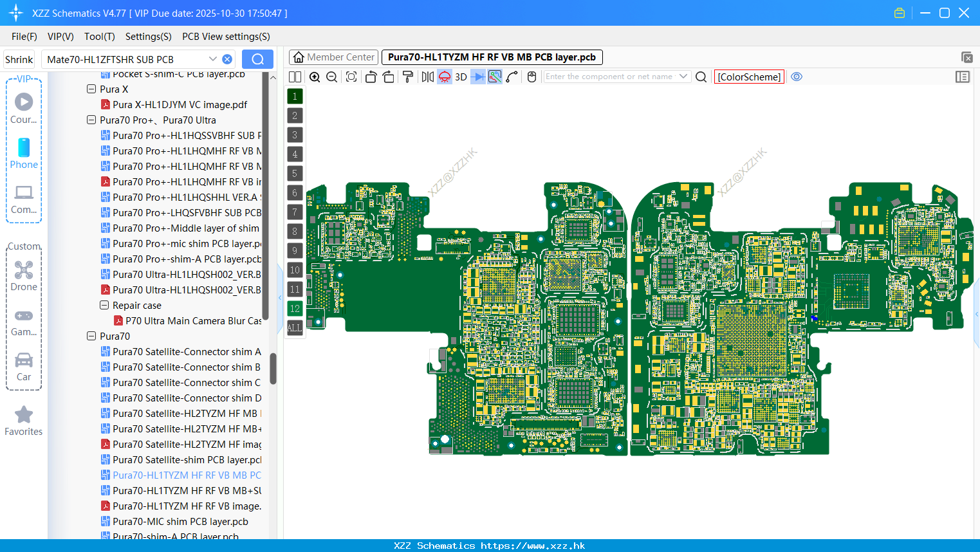Click the Shrink button
980x552 pixels.
click(x=19, y=59)
